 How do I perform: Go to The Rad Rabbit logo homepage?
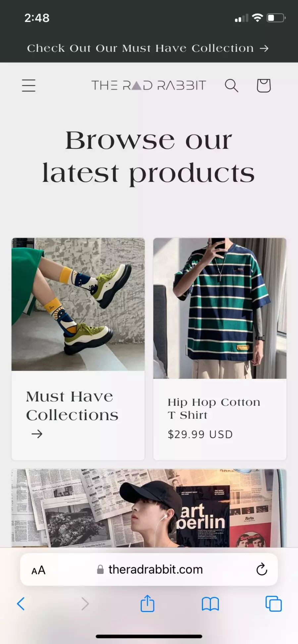(x=149, y=85)
